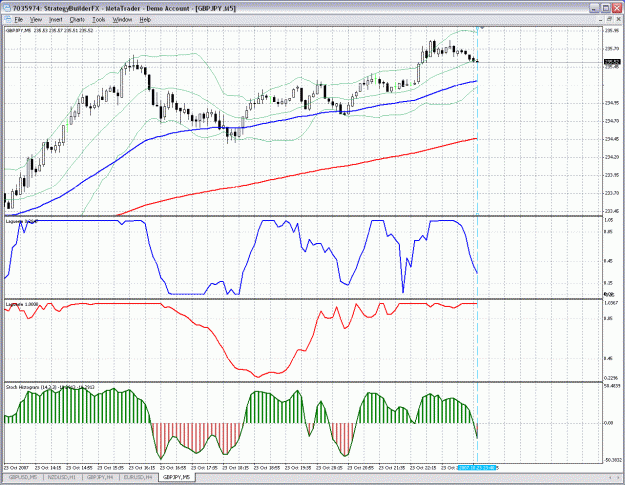This screenshot has width=625, height=485.
Task: Switch to the GBPUSD,M5 chart tab
Action: coord(23,477)
